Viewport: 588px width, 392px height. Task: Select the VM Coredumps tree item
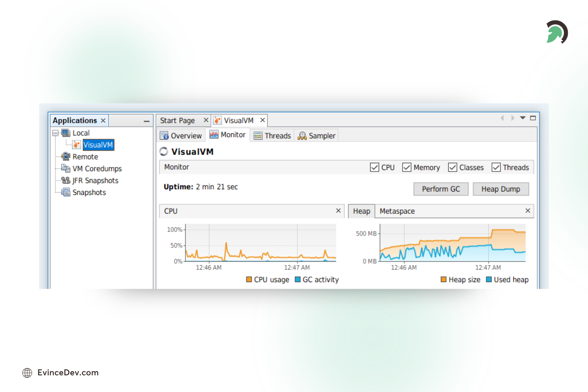(97, 169)
